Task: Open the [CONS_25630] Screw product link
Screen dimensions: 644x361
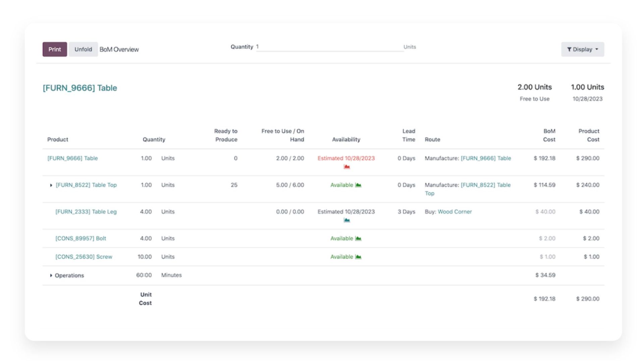Action: (84, 257)
